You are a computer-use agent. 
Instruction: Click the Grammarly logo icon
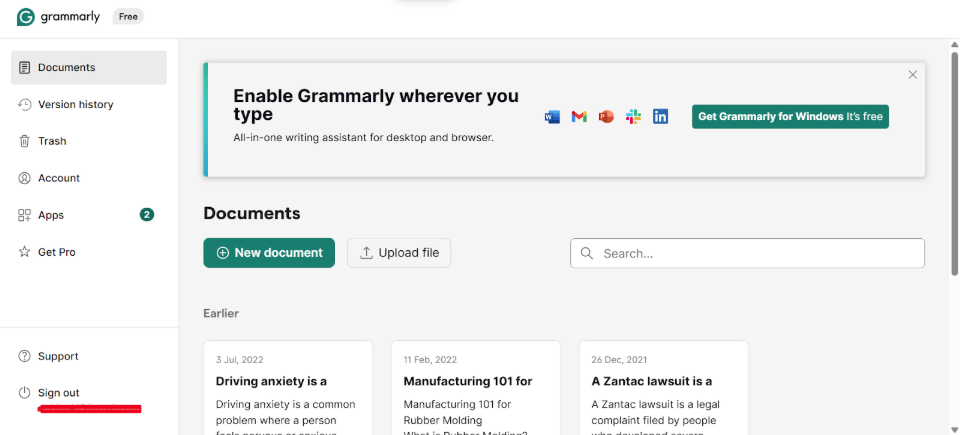[25, 17]
